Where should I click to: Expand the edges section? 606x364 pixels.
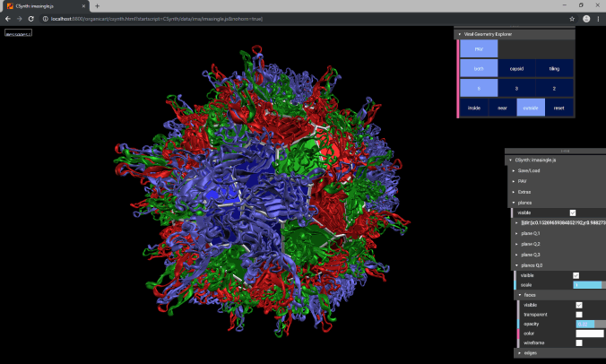529,353
